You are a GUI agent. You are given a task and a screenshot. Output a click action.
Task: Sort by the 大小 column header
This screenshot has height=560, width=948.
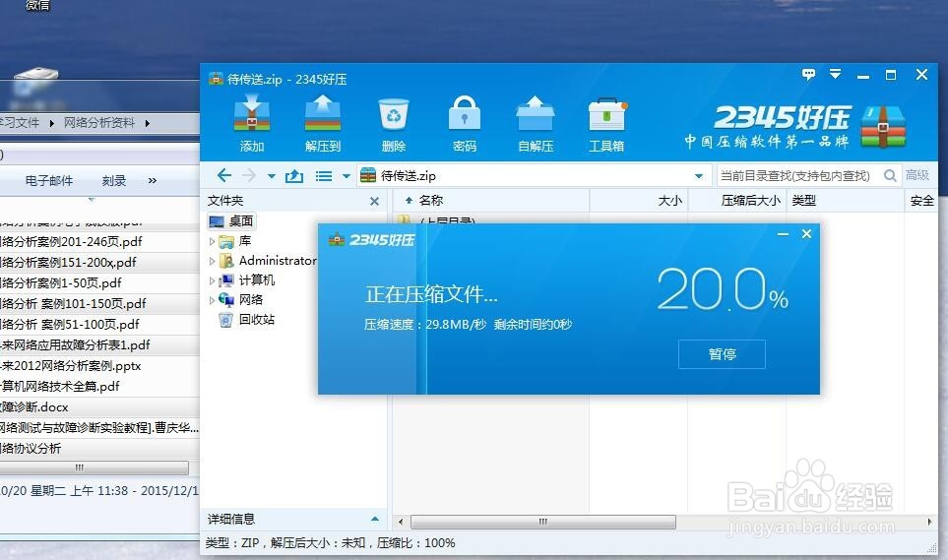coord(639,200)
